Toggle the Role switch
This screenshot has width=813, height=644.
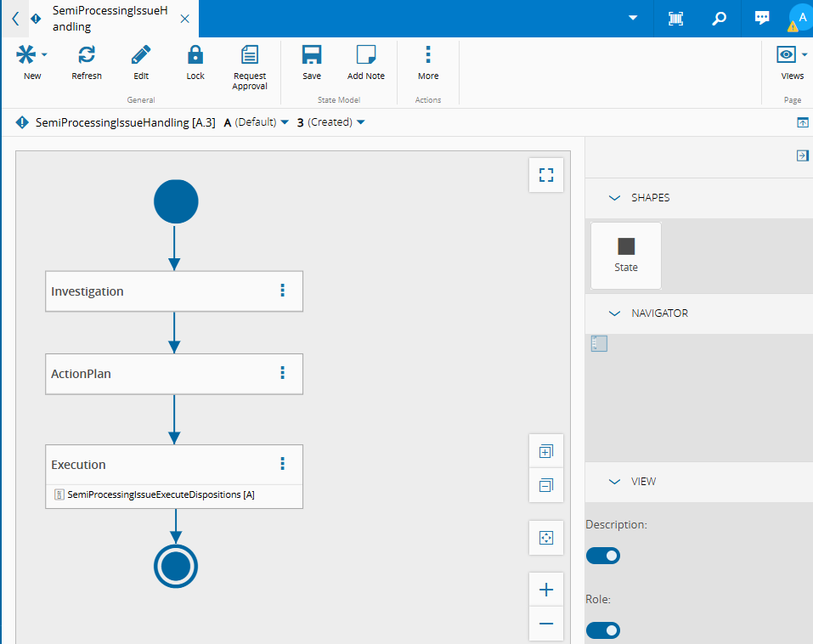coord(603,630)
